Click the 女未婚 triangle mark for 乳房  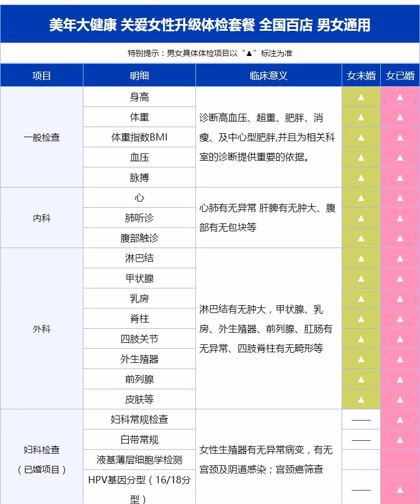361,299
